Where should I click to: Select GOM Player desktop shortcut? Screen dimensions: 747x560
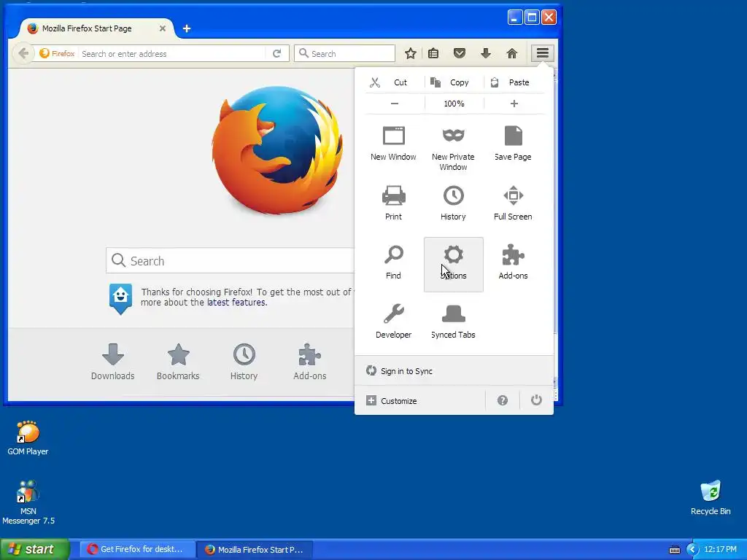pyautogui.click(x=28, y=438)
